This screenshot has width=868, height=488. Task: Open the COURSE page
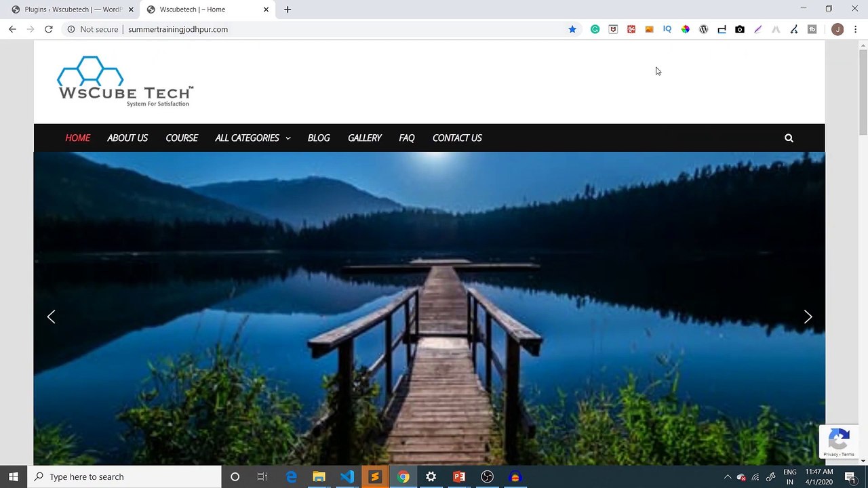click(x=182, y=138)
